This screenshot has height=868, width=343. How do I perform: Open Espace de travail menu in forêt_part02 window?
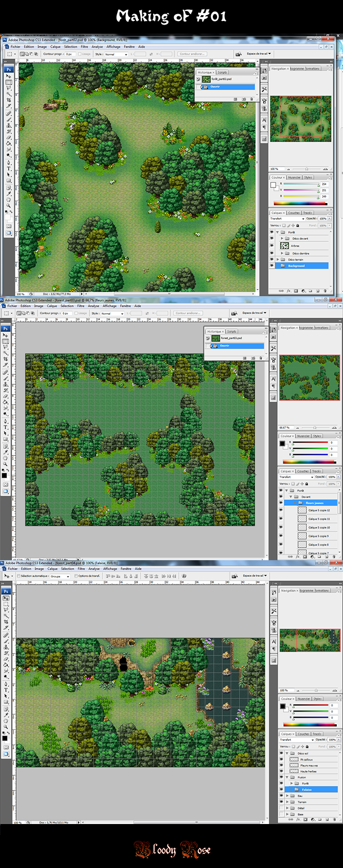click(259, 53)
